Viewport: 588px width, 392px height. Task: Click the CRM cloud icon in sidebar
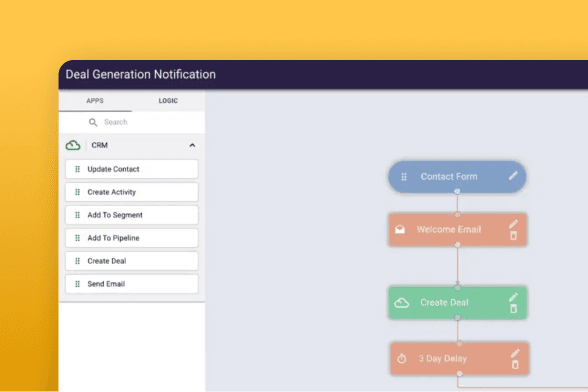[x=73, y=145]
